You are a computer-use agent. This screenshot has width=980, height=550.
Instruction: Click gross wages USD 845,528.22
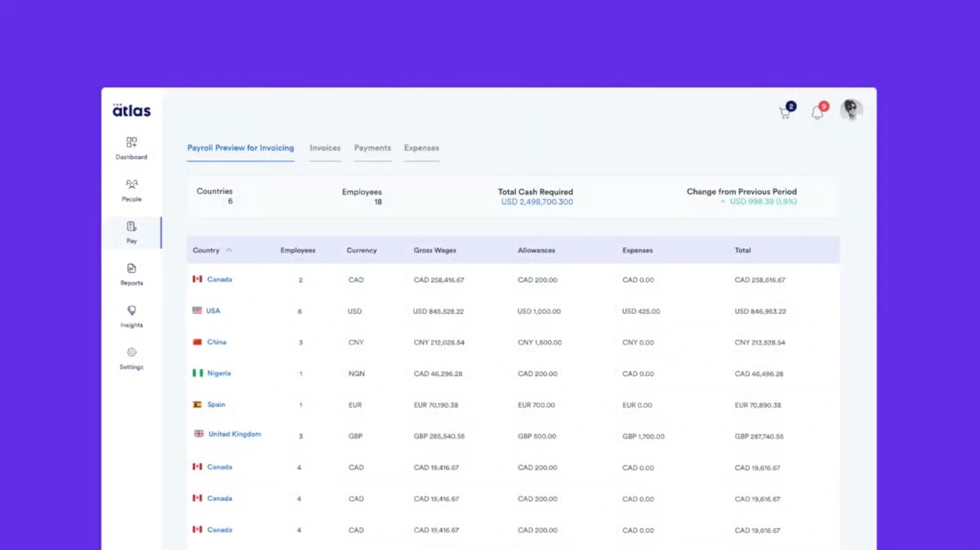[x=439, y=311]
